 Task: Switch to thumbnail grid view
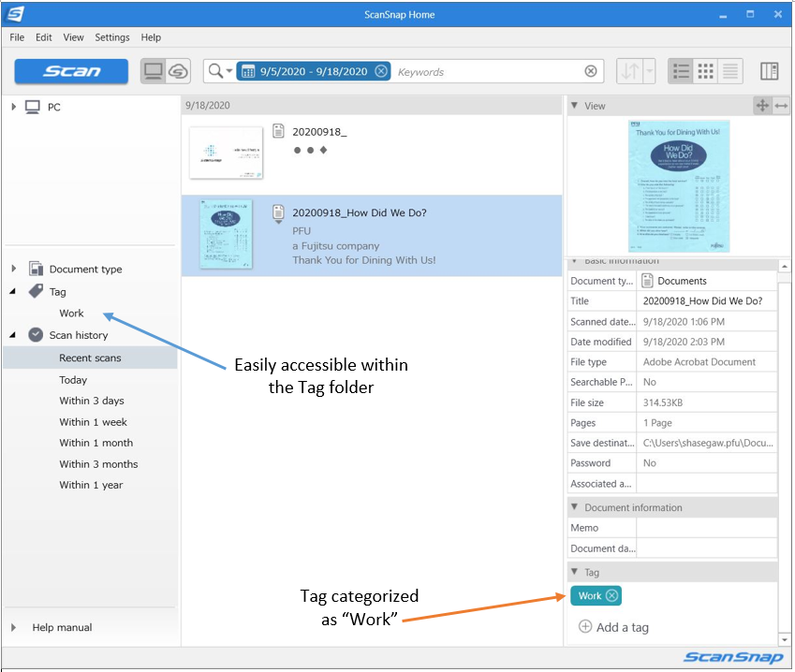pyautogui.click(x=706, y=71)
